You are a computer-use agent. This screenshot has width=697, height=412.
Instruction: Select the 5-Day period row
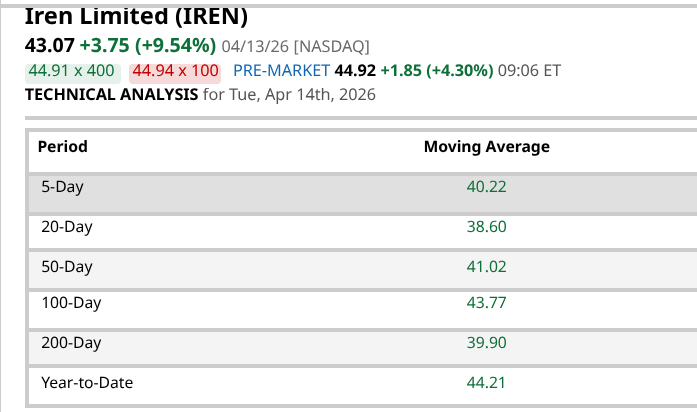tap(363, 194)
